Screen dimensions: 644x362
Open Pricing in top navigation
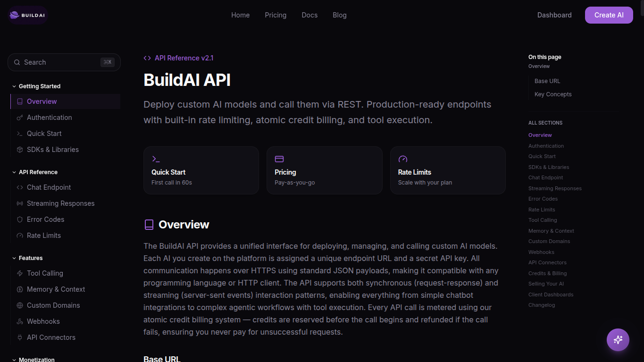276,15
